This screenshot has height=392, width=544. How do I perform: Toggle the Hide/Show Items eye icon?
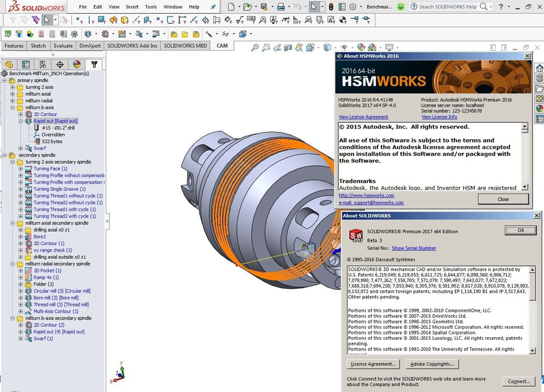(x=344, y=47)
